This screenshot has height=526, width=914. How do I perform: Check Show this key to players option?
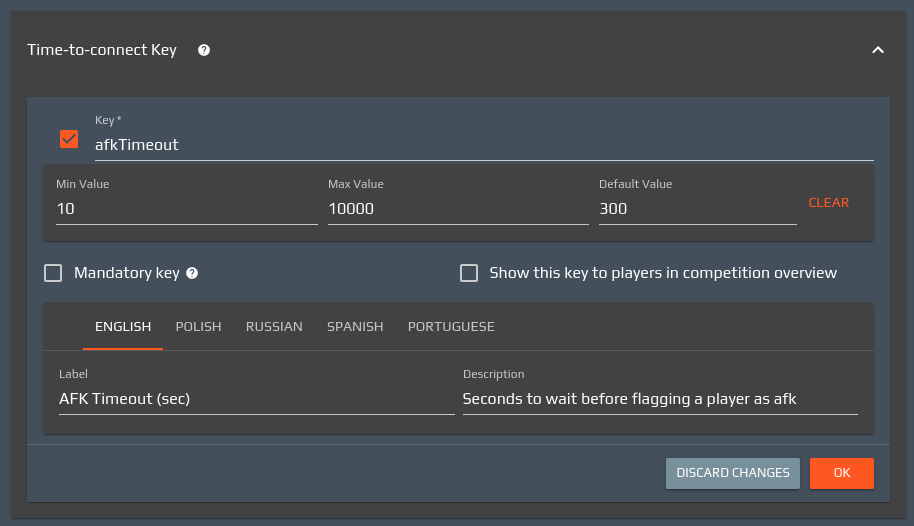click(x=469, y=273)
